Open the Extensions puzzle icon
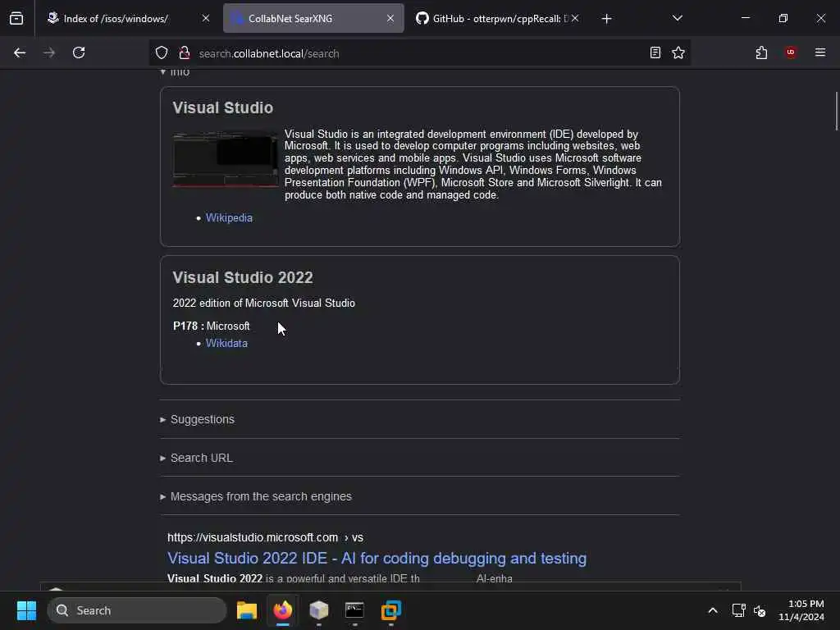 [x=761, y=52]
